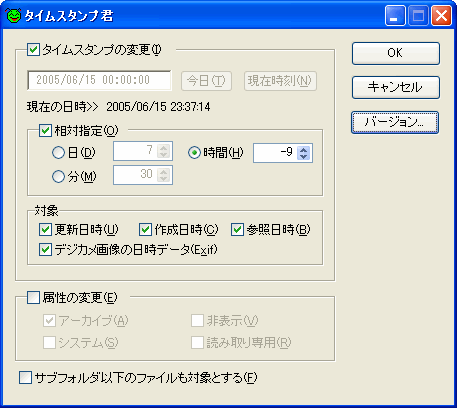Increase the 時間 value with the up arrow

pos(303,150)
